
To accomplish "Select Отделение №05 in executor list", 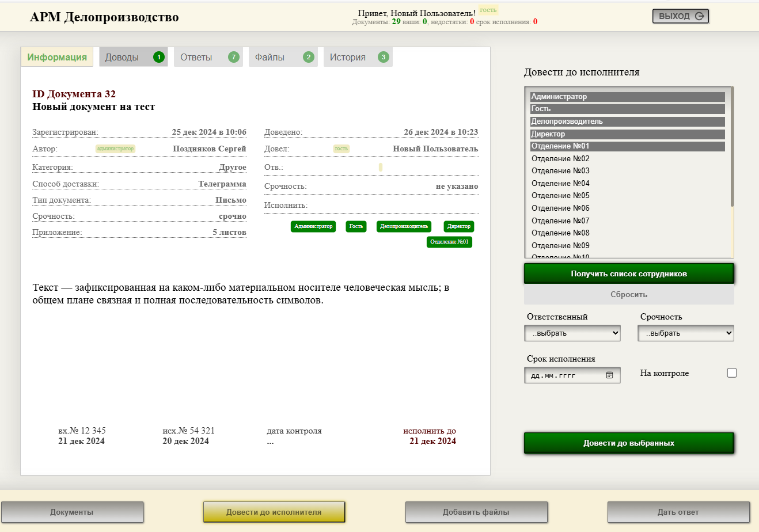I will coord(627,196).
